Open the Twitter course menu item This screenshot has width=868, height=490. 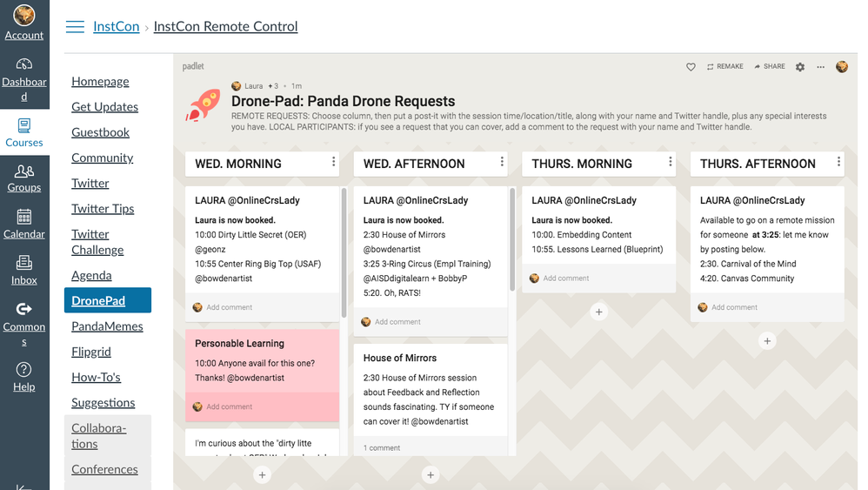pos(90,184)
